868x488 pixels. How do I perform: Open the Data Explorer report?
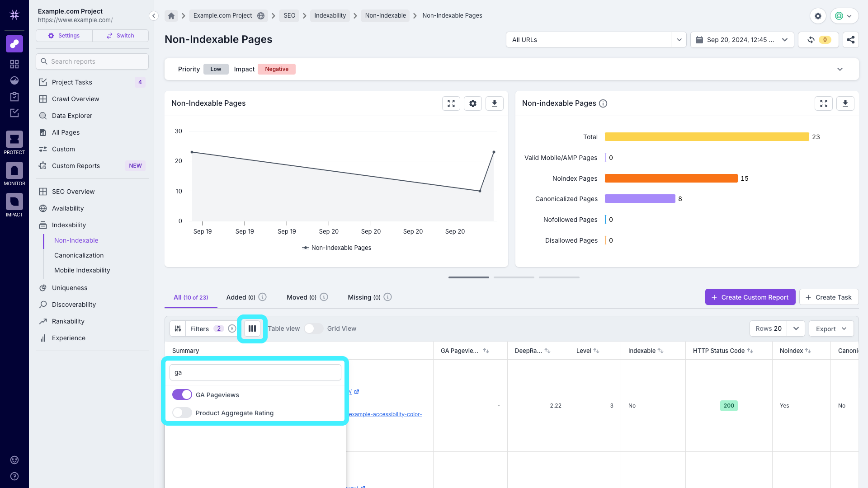click(71, 116)
